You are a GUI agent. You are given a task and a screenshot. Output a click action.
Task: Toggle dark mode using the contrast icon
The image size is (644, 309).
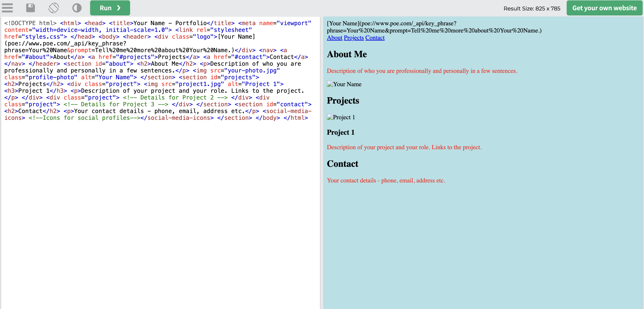pos(77,8)
